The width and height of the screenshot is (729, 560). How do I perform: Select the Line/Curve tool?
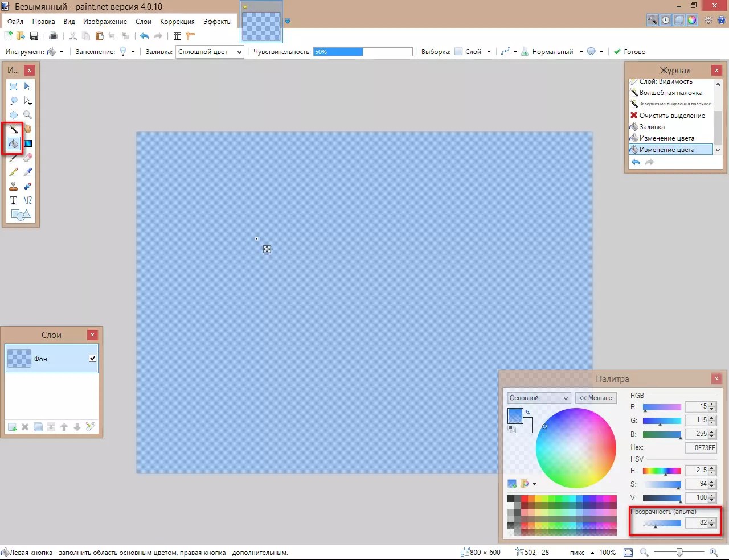coord(28,200)
